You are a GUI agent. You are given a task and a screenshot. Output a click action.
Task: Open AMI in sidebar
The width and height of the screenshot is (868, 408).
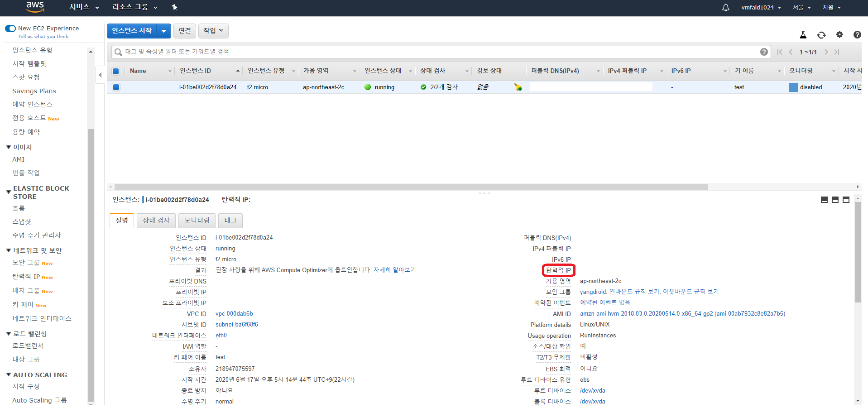[x=19, y=159]
